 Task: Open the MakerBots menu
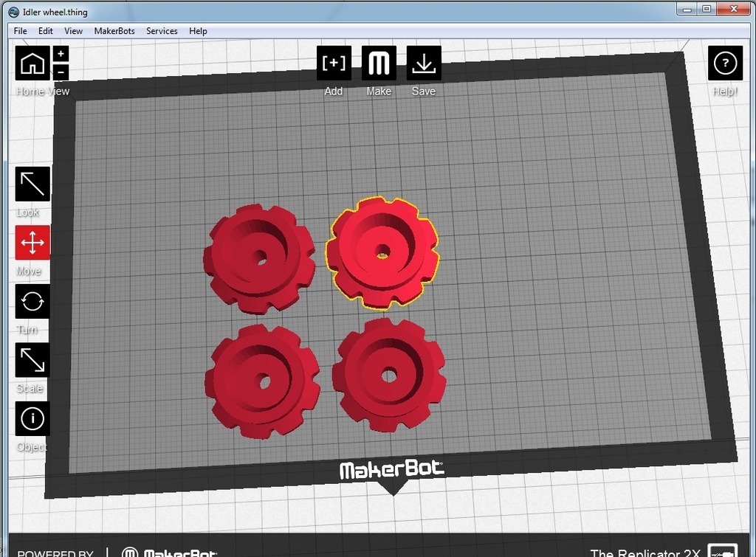click(x=114, y=31)
